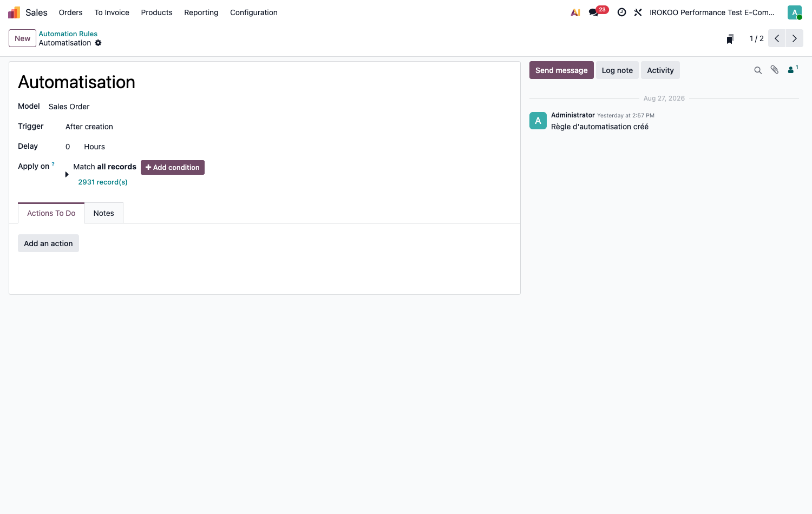Click the gear icon next to Automatisation
The width and height of the screenshot is (812, 514).
coord(98,43)
